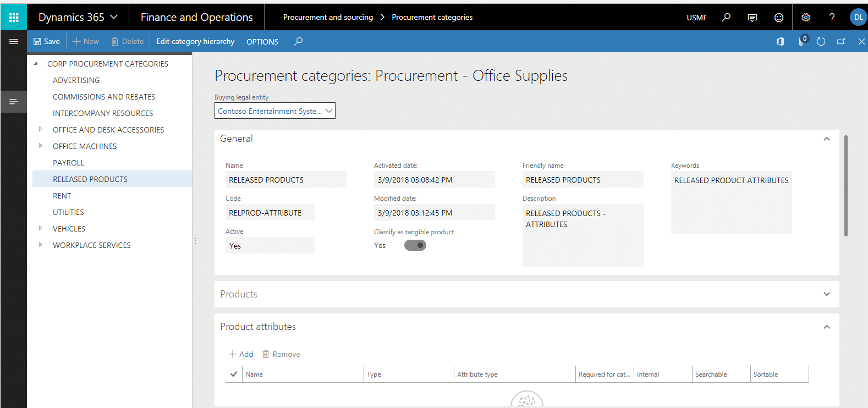Close the Procurement categories form
The image size is (868, 408).
(x=861, y=41)
